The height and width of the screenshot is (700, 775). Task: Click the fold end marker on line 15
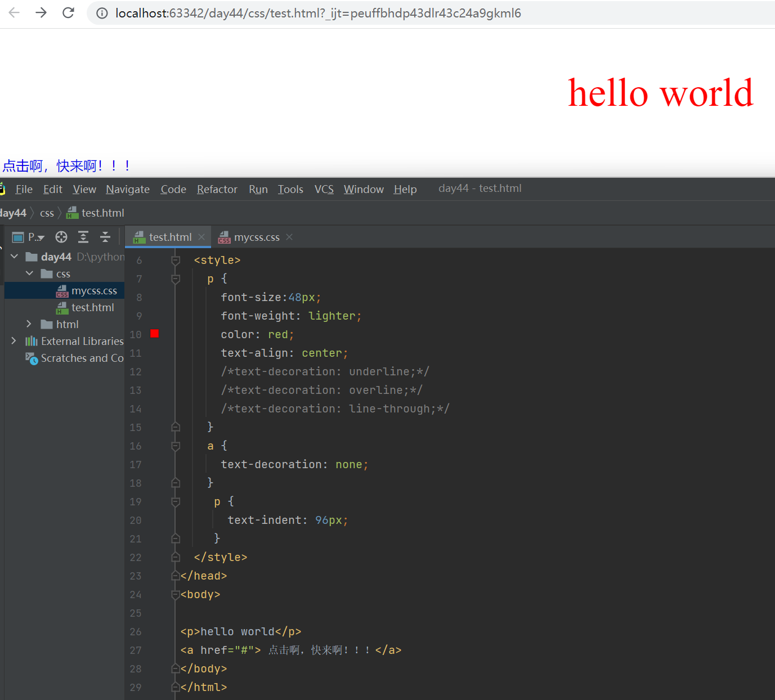(x=176, y=427)
